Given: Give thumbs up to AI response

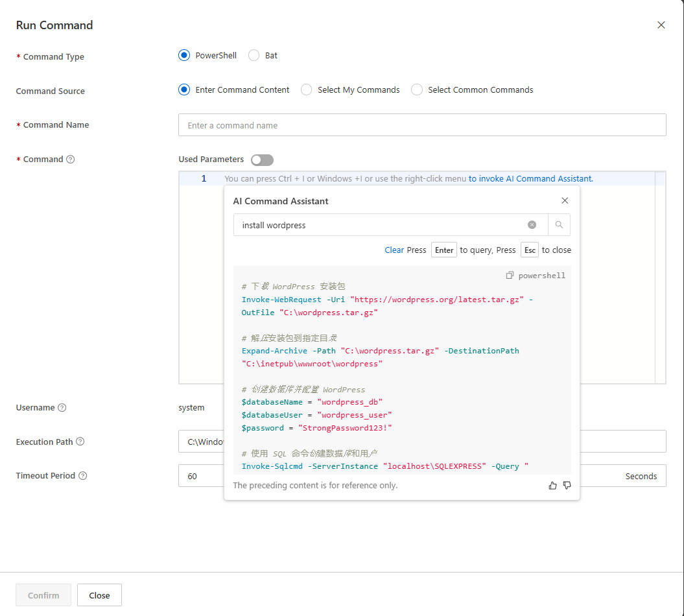Looking at the screenshot, I should [552, 486].
